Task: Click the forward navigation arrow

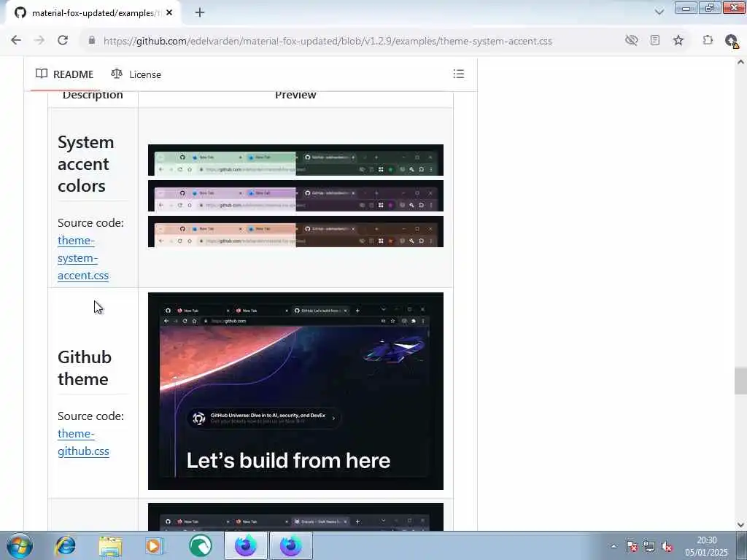Action: [39, 41]
